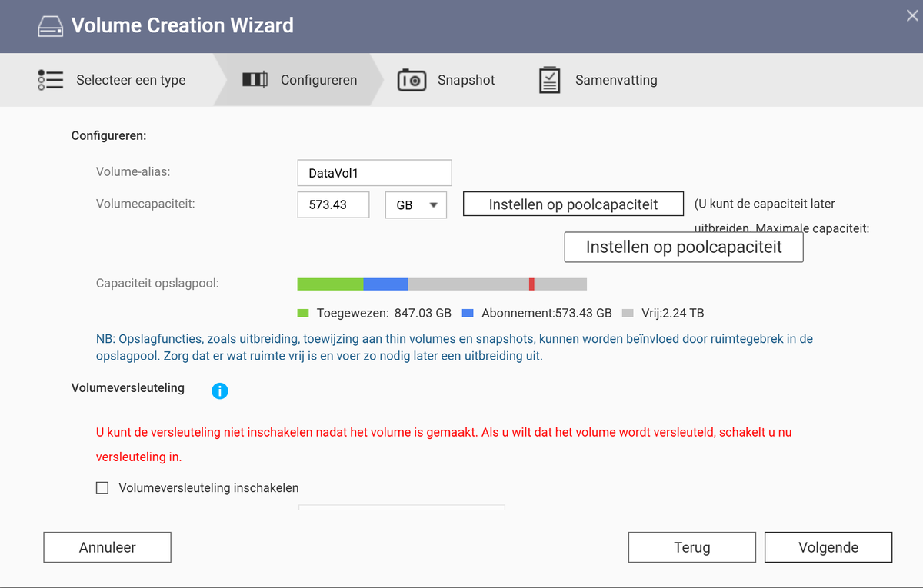
Task: Enable the Volumeversleuteling inschakelen checkbox
Action: (102, 487)
